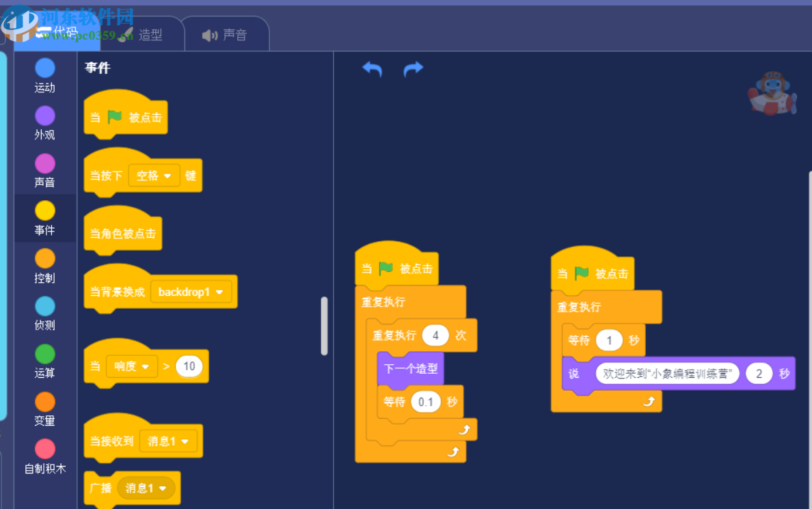Screen dimensions: 812x509
Task: Click the say text field 欢迎来到小象编程训练营
Action: [x=668, y=373]
